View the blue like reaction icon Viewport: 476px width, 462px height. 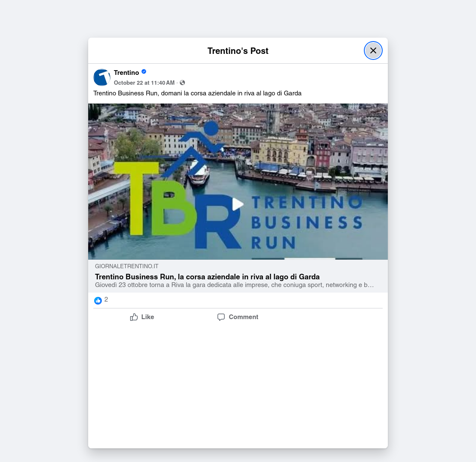[x=98, y=301]
